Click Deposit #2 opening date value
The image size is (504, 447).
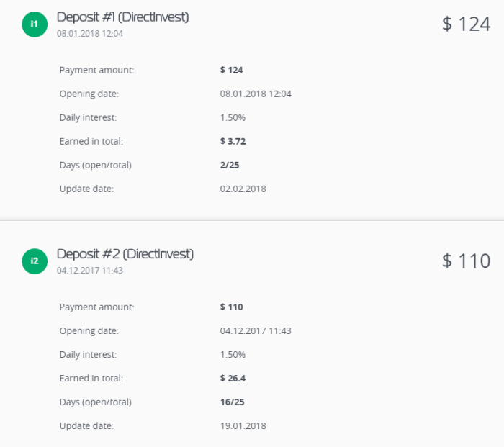point(256,330)
